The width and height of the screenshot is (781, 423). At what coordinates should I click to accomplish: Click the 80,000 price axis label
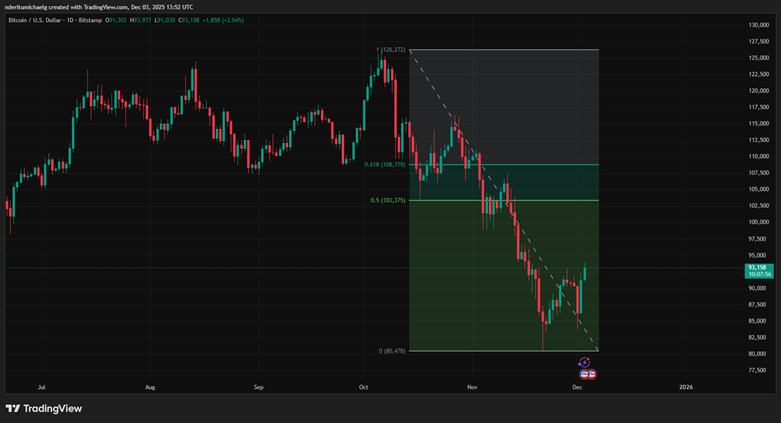click(760, 354)
